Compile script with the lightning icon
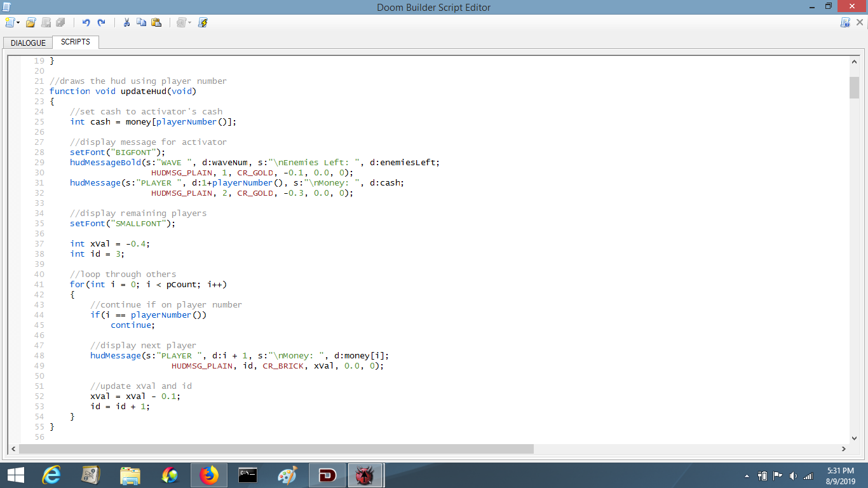 tap(203, 22)
